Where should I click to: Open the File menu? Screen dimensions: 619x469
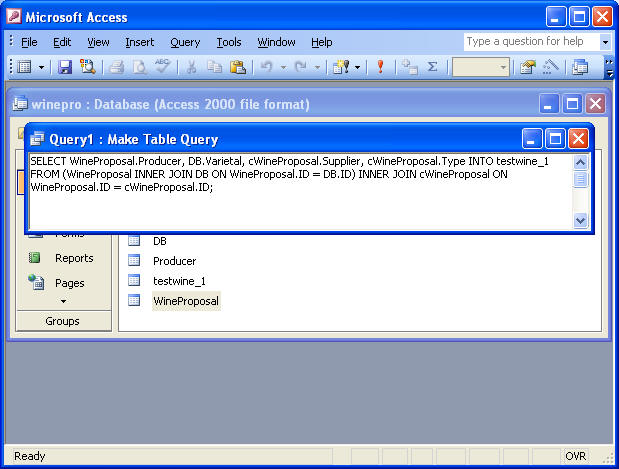coord(29,42)
